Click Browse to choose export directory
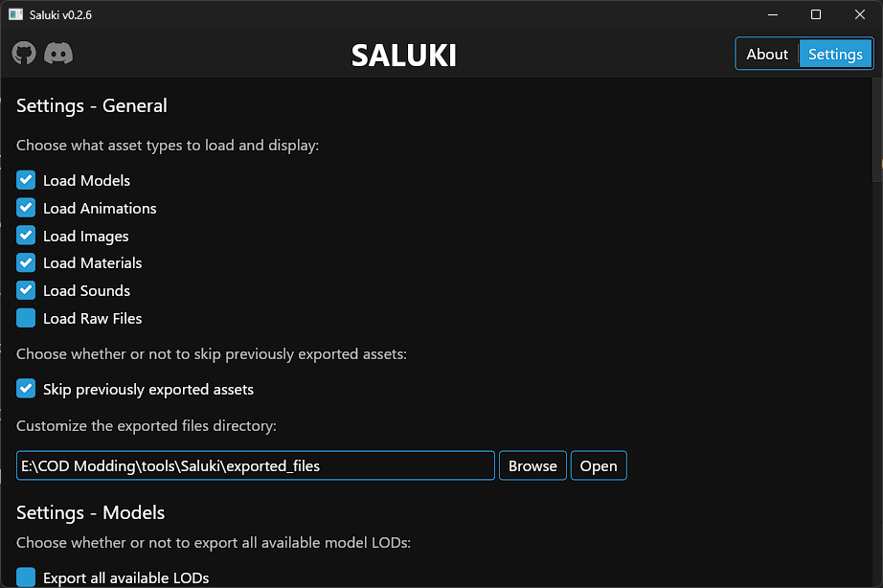Image resolution: width=883 pixels, height=588 pixels. (532, 465)
